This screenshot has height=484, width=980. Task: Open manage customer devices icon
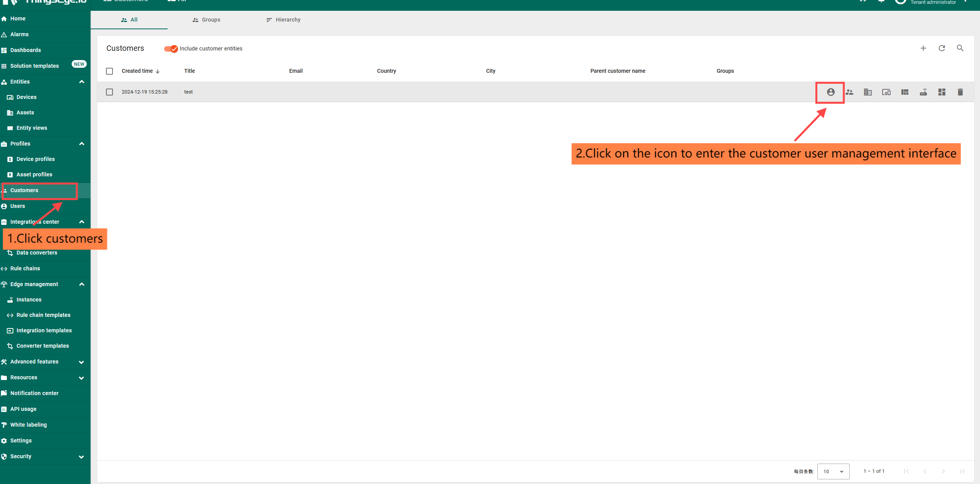click(886, 92)
